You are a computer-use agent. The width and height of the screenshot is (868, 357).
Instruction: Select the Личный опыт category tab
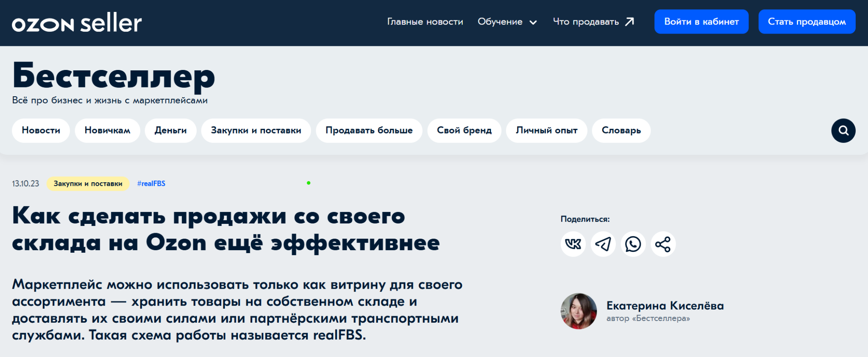(546, 131)
